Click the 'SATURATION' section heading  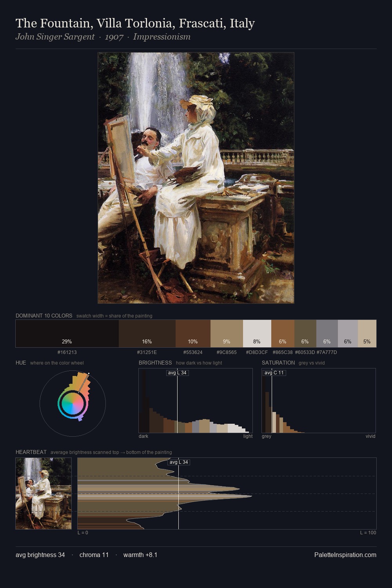pos(278,363)
